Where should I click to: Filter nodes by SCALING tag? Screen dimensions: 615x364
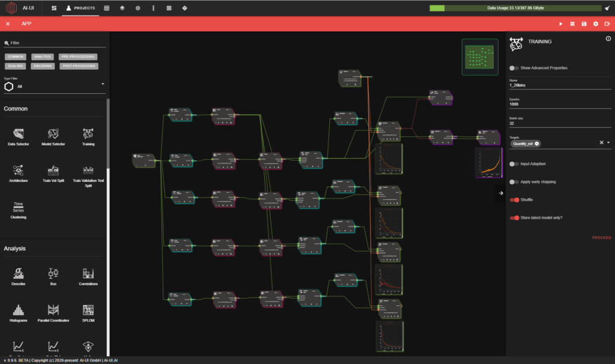(15, 66)
